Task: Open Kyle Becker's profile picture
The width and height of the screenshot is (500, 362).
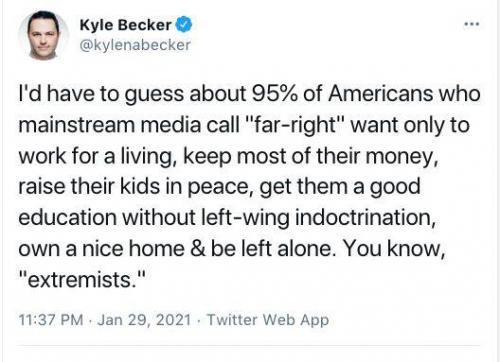Action: (x=43, y=36)
